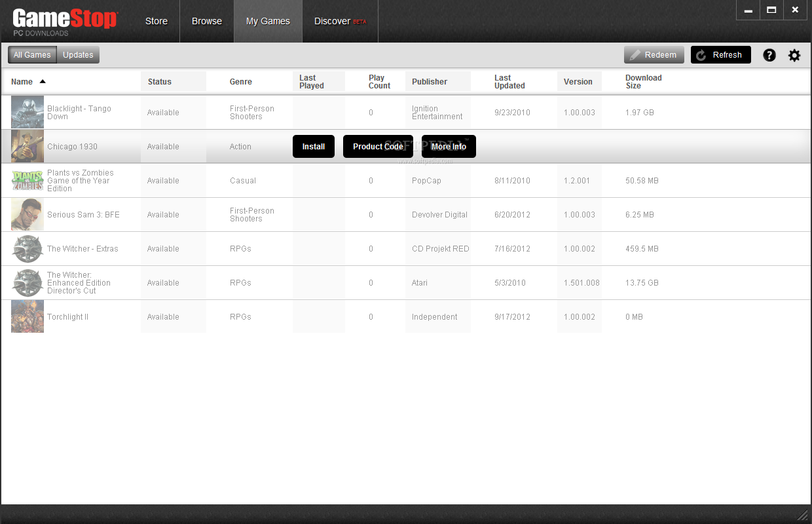Click the 'CD Projekt RED' publisher cell
This screenshot has width=812, height=524.
click(441, 249)
